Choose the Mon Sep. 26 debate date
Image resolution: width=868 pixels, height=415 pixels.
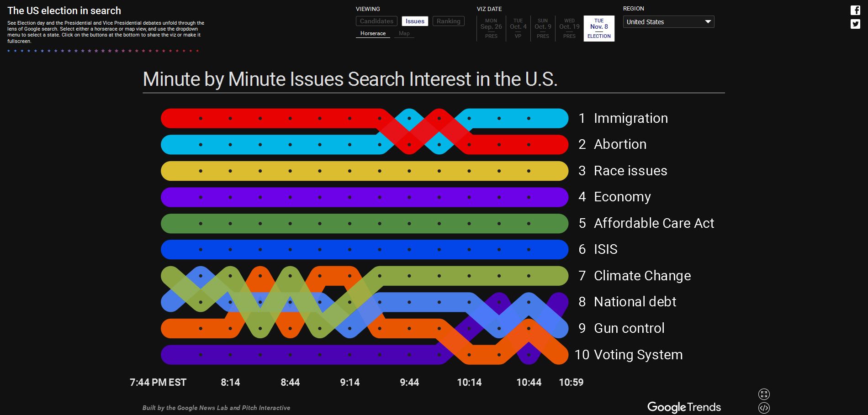[491, 28]
